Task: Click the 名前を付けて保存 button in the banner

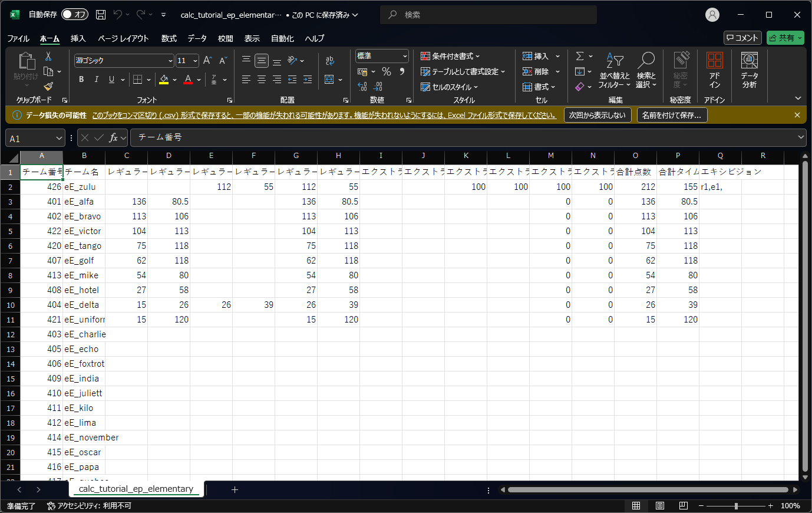Action: point(672,115)
